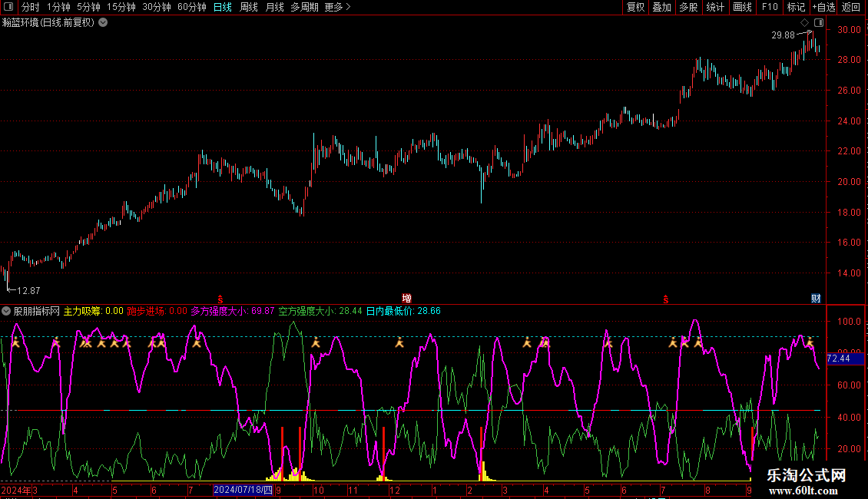Image resolution: width=868 pixels, height=499 pixels.
Task: Open the F10 company info
Action: [769, 7]
